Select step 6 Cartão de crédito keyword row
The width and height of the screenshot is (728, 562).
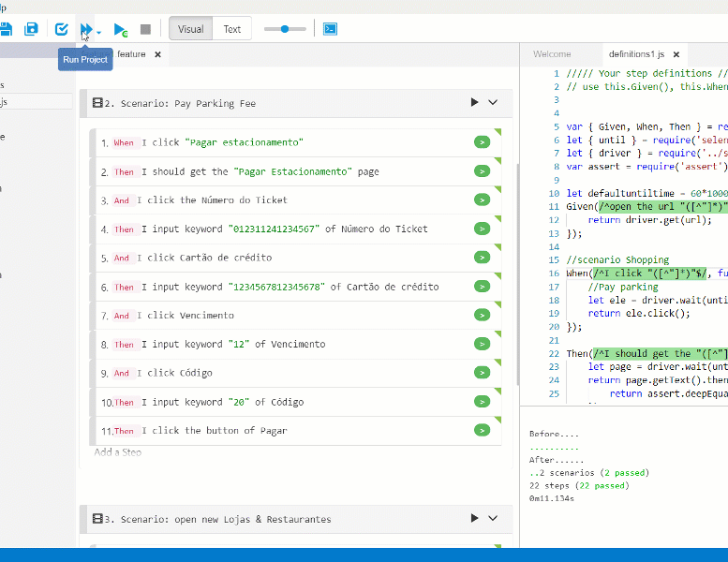(x=281, y=287)
